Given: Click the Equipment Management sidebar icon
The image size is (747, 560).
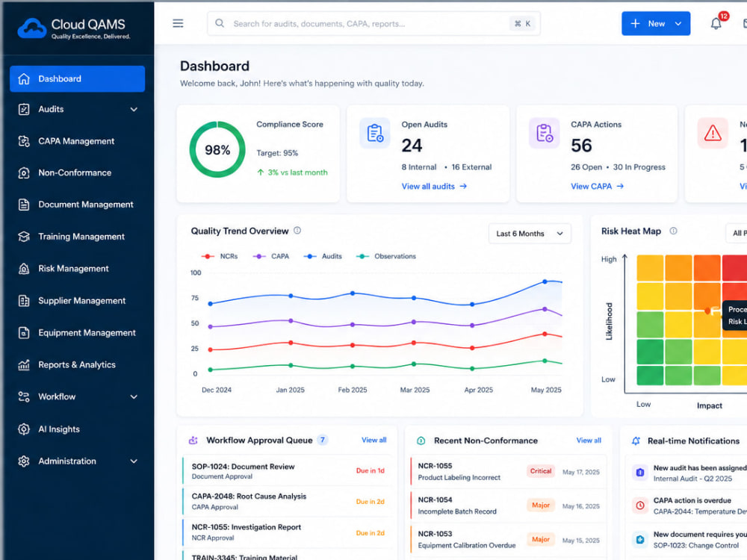Looking at the screenshot, I should [x=24, y=333].
